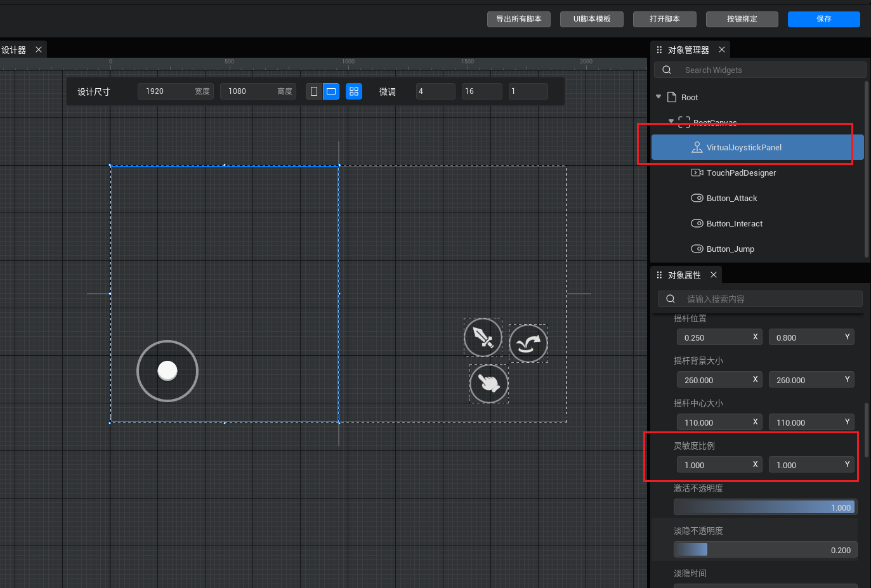This screenshot has height=588, width=871.
Task: Select Button_Interact in the tree
Action: tap(757, 223)
